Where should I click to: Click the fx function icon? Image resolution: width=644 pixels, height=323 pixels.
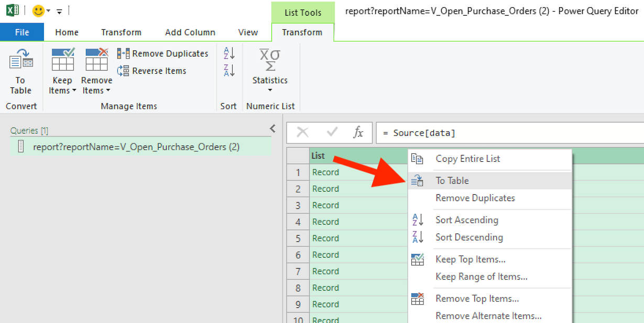click(358, 132)
